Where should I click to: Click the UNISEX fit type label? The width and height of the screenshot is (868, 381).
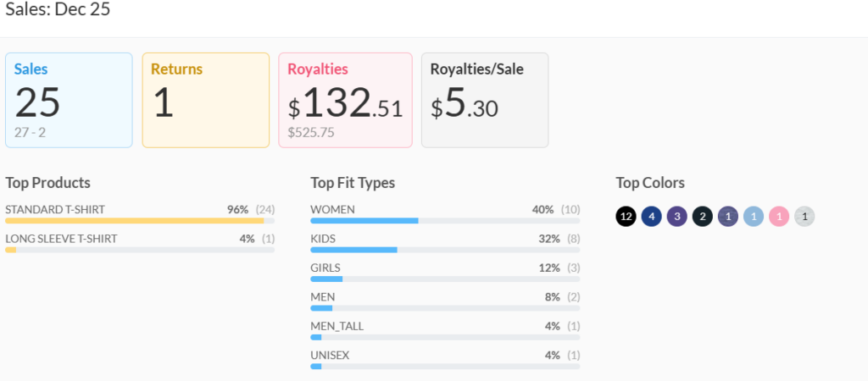(330, 356)
